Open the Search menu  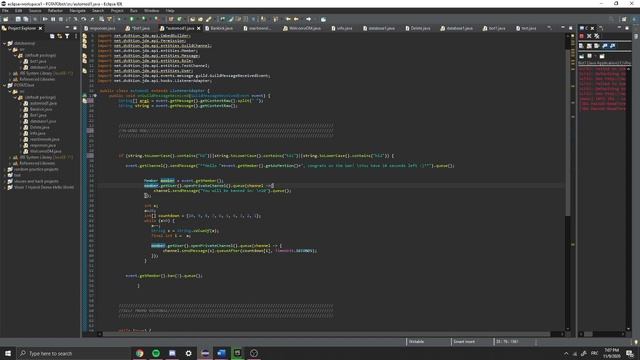pyautogui.click(x=98, y=11)
